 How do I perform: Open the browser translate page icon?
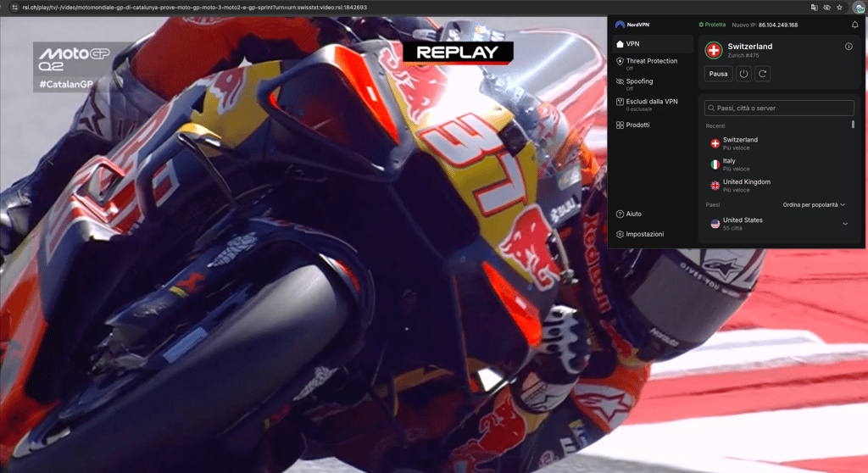click(815, 7)
